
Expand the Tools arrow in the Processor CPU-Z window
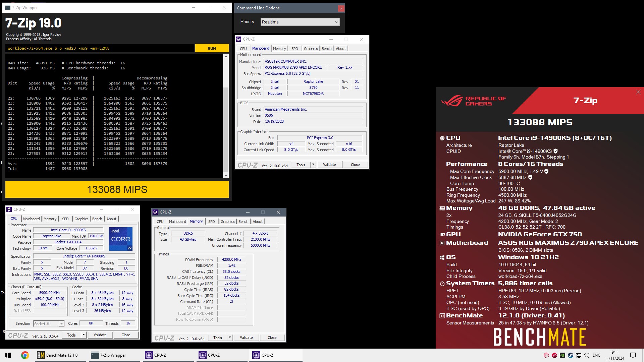tap(84, 335)
